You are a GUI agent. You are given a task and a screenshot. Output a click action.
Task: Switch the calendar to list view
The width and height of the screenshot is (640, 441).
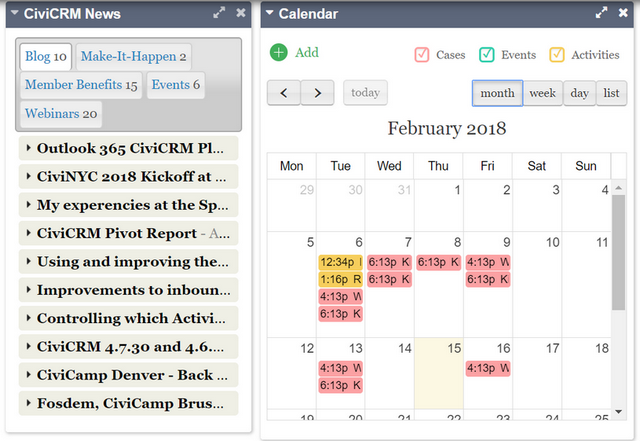611,93
